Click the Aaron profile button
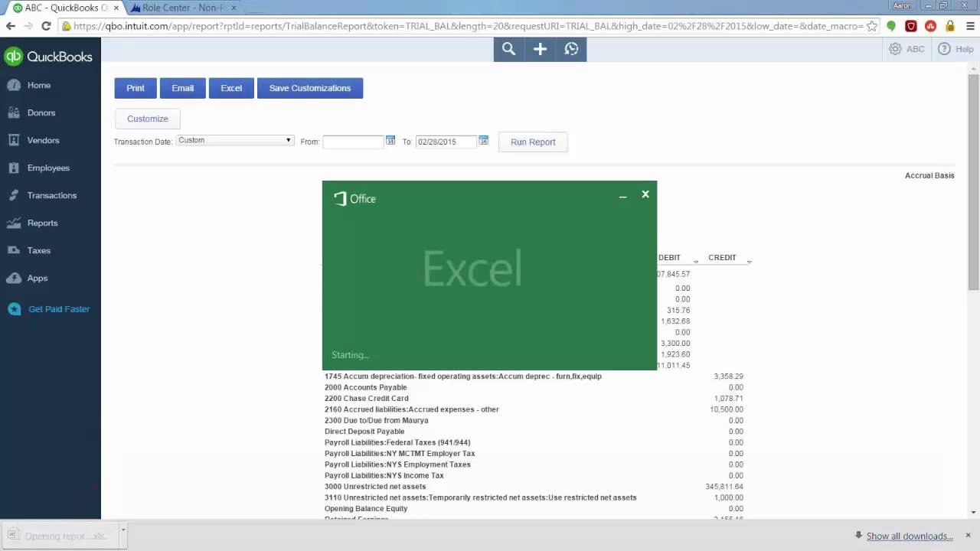The height and width of the screenshot is (551, 980). pyautogui.click(x=902, y=5)
